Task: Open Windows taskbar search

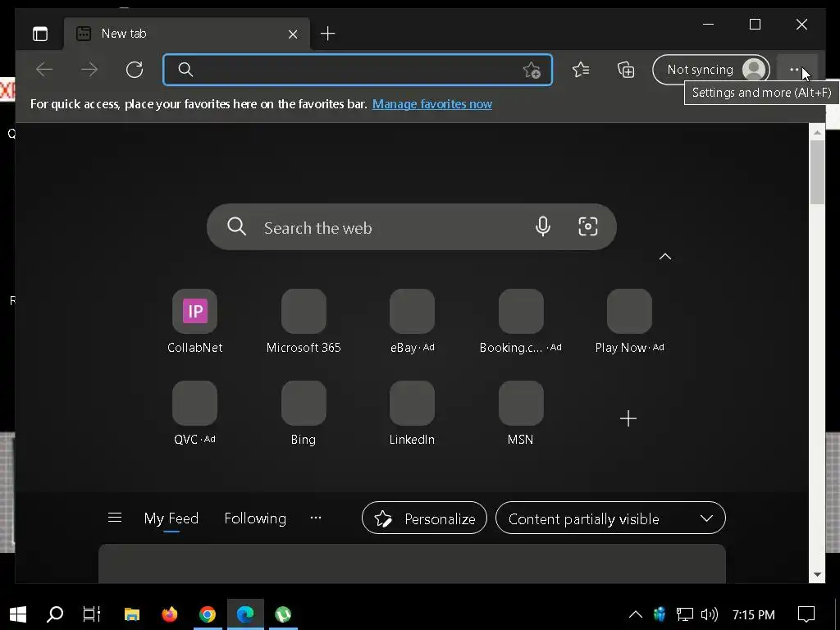Action: [x=55, y=614]
